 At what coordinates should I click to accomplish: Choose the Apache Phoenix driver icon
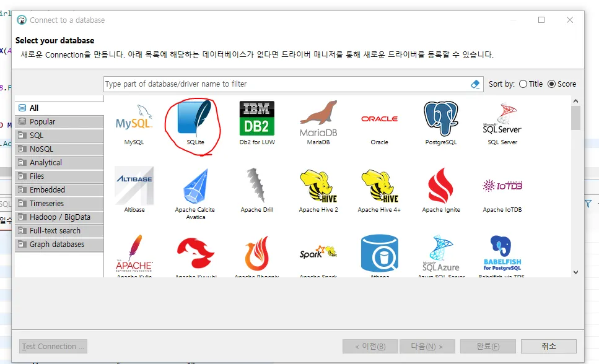point(256,253)
